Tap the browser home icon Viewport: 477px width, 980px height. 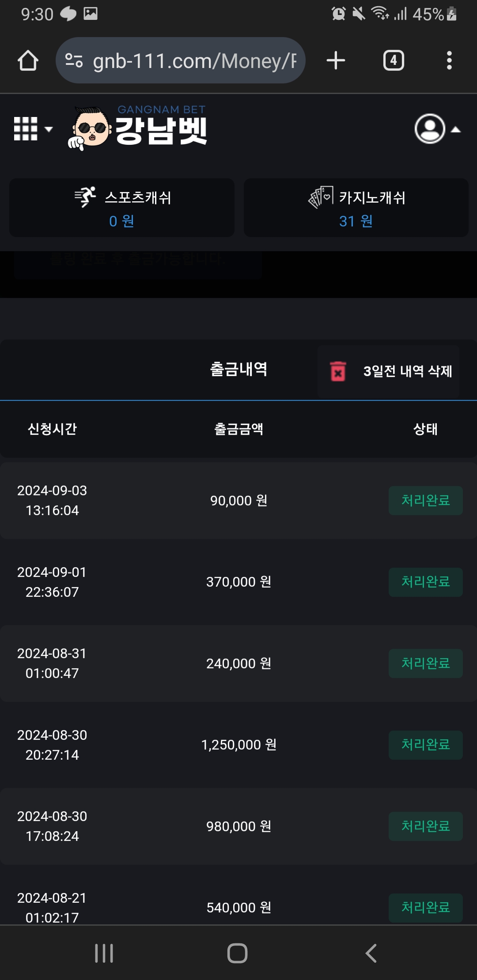(x=28, y=60)
